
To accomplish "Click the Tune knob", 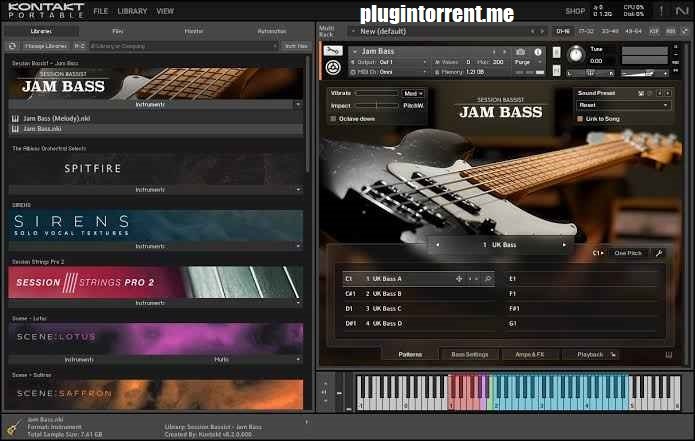I will point(575,54).
